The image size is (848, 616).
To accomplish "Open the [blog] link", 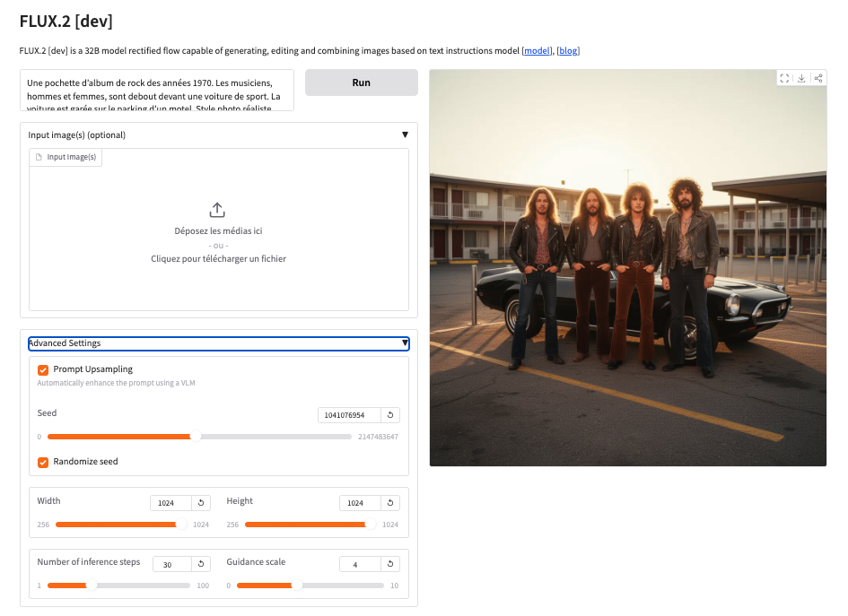I will (568, 51).
